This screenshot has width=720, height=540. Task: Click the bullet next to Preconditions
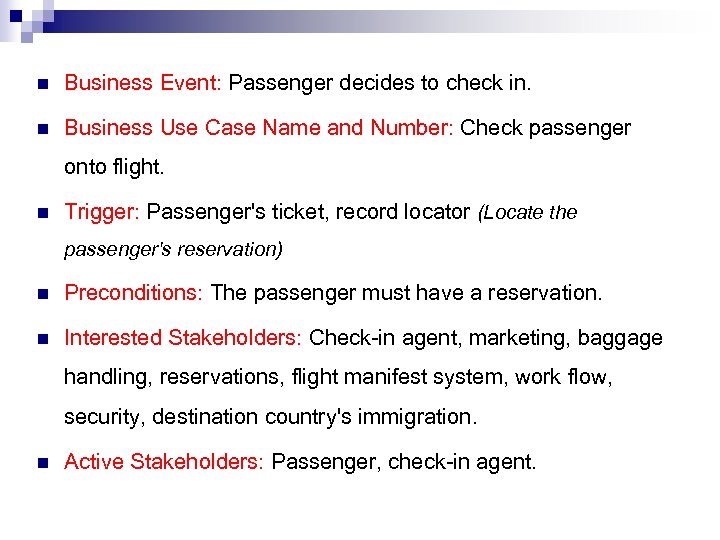pos(40,294)
